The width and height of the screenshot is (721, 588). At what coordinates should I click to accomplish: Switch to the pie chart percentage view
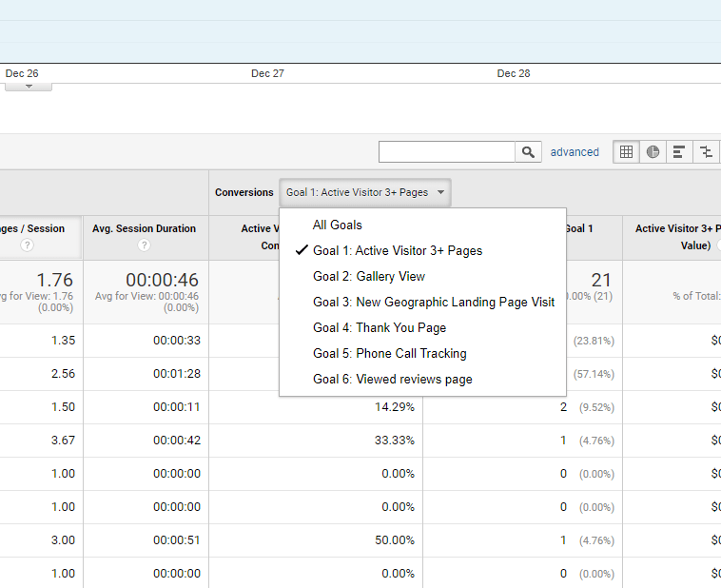pos(653,151)
